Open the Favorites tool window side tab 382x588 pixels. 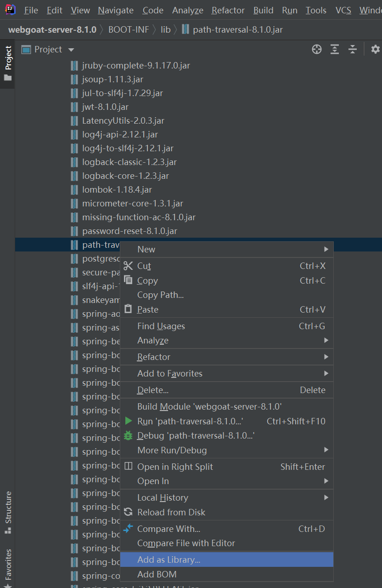point(8,568)
